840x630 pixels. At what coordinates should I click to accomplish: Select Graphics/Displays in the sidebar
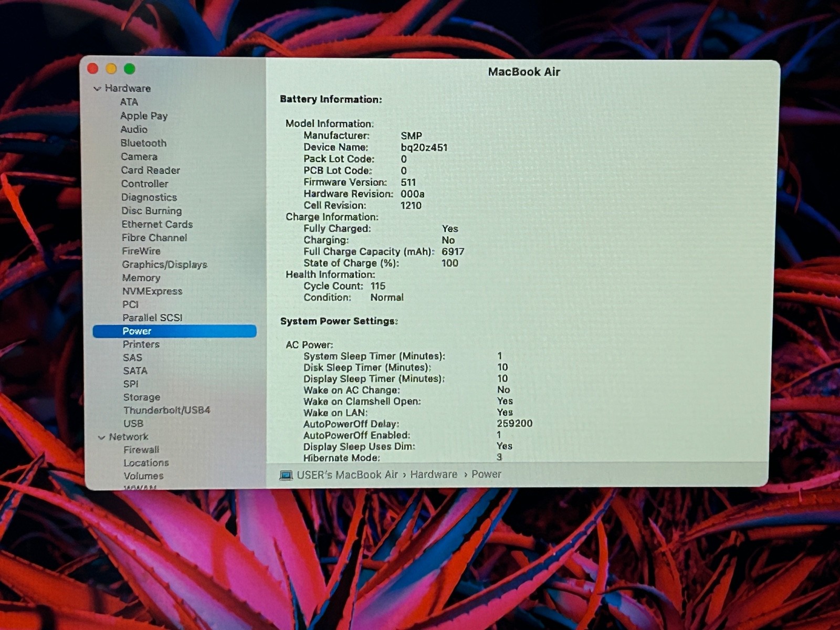click(x=165, y=265)
